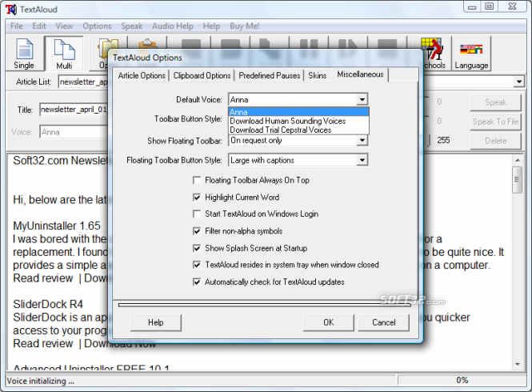Choose Anna from the voice list
The height and width of the screenshot is (392, 532).
298,112
